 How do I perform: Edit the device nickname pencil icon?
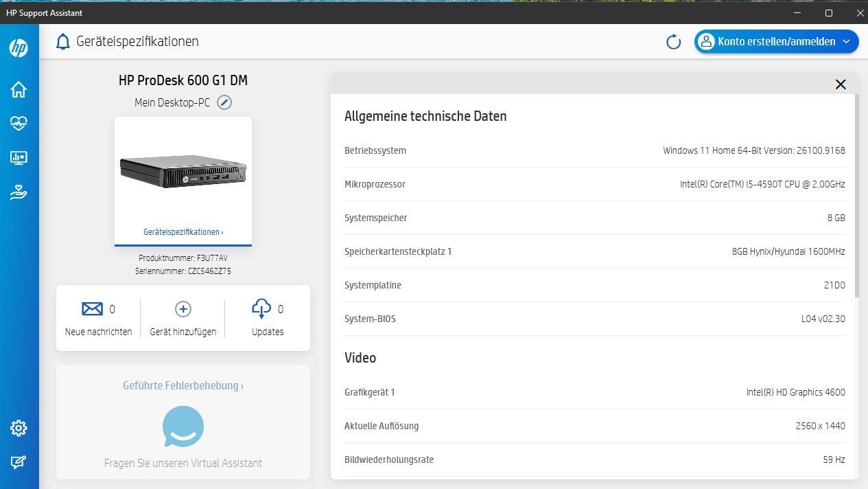(x=224, y=102)
